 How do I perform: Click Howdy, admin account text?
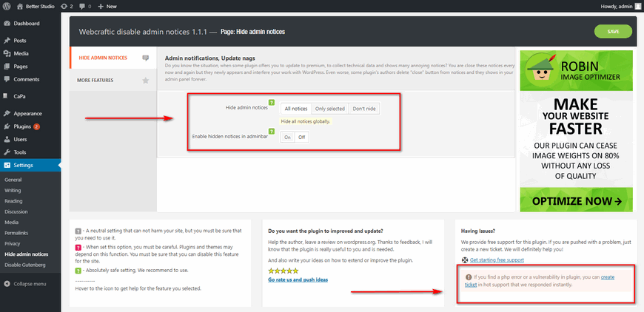click(x=615, y=6)
